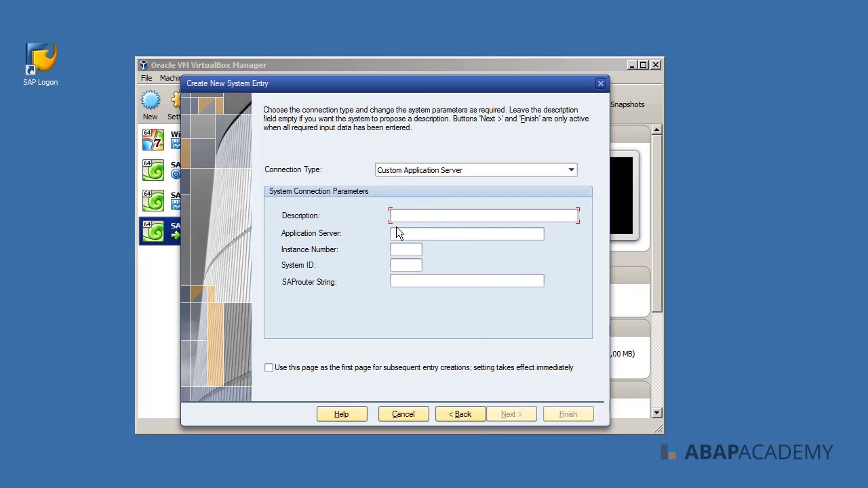This screenshot has width=868, height=488.
Task: Open the Connection Type dropdown
Action: point(571,170)
